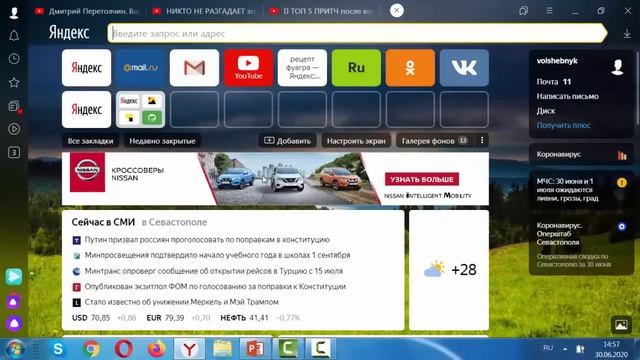Image resolution: width=640 pixels, height=360 pixels.
Task: Open the green Ru tile
Action: 356,68
